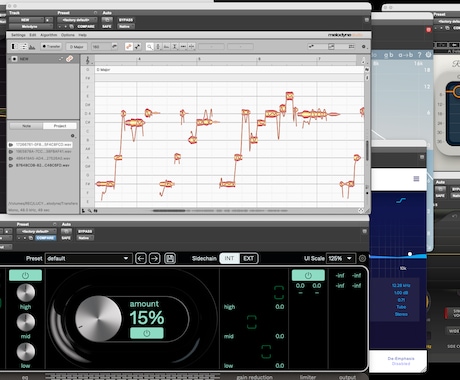Toggle the EQ section power button

25,275
